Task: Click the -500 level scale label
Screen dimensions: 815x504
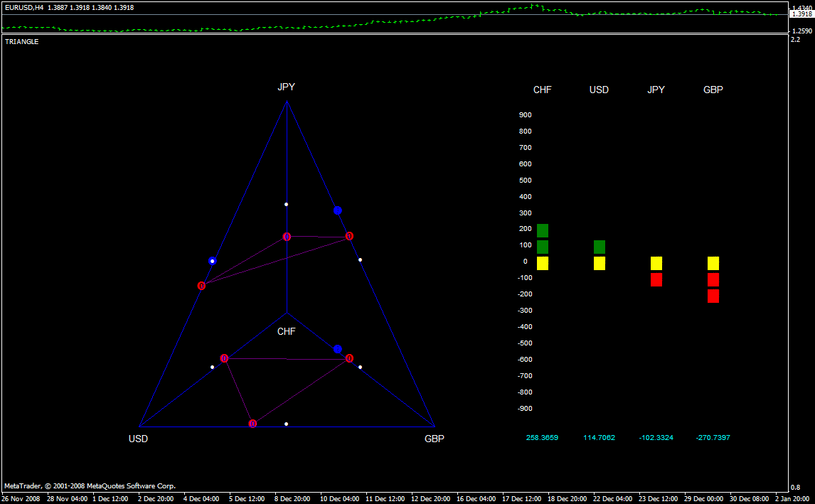Action: [525, 343]
